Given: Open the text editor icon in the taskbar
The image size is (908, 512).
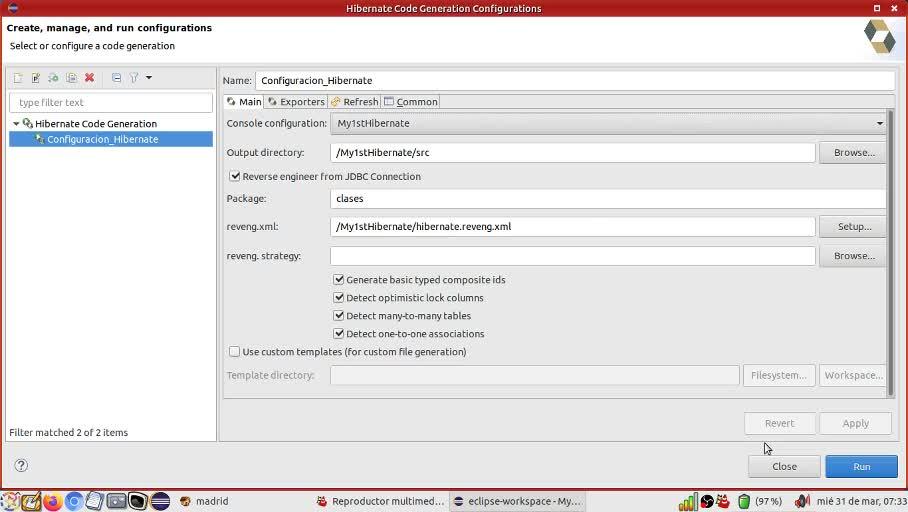Looking at the screenshot, I should point(31,501).
